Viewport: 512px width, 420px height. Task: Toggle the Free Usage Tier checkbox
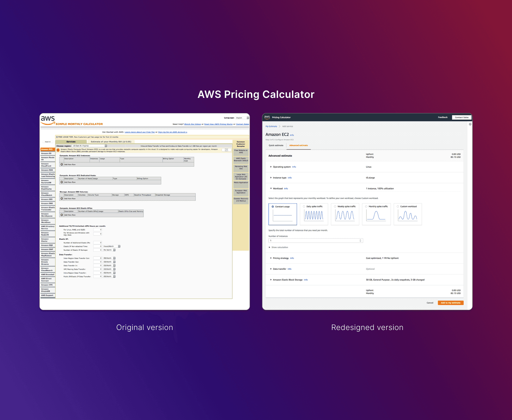click(x=57, y=137)
